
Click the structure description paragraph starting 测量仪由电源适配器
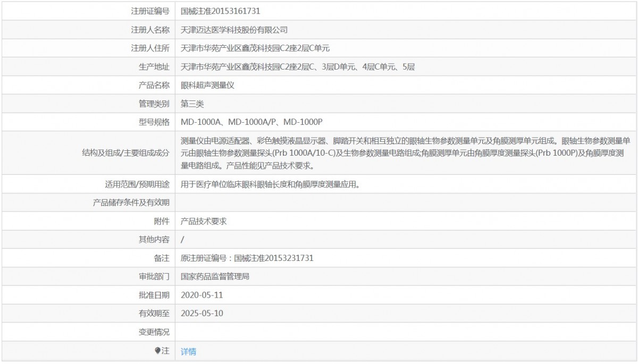coord(406,153)
